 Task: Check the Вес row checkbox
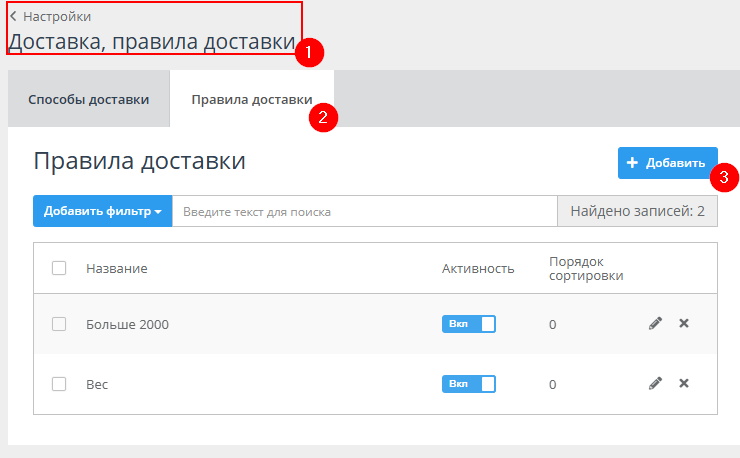click(x=59, y=384)
